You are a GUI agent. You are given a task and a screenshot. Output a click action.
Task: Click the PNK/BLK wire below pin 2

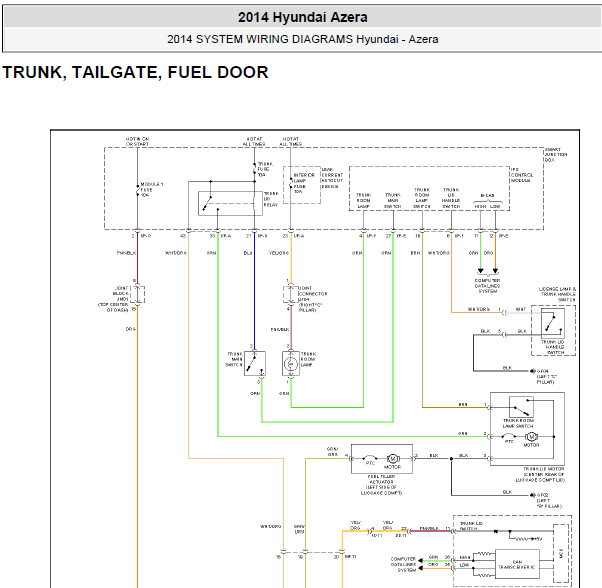(137, 257)
